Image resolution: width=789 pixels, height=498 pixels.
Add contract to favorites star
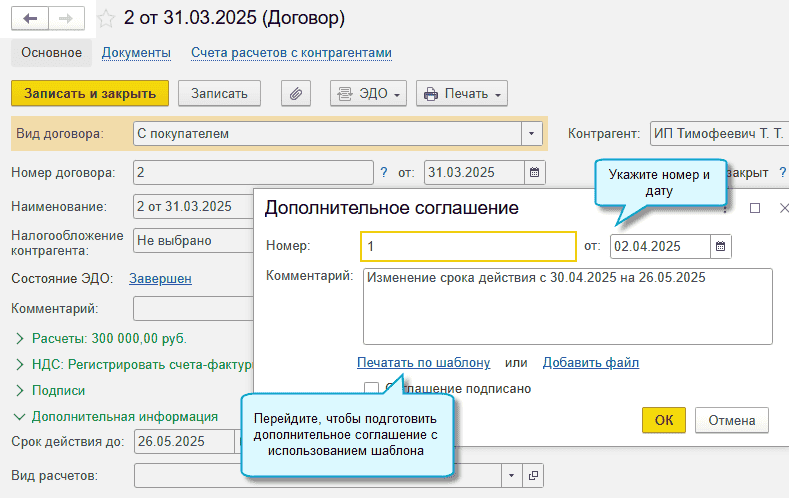click(x=104, y=18)
